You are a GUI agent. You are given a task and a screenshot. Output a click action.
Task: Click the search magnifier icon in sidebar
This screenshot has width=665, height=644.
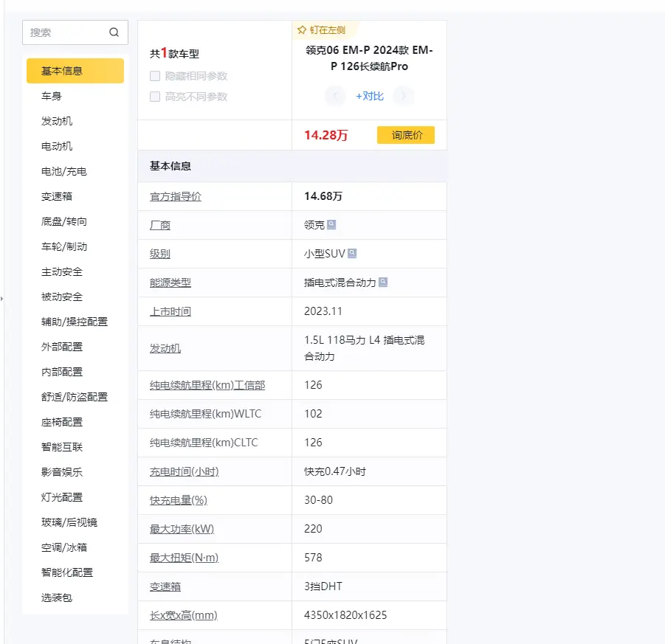pyautogui.click(x=114, y=32)
